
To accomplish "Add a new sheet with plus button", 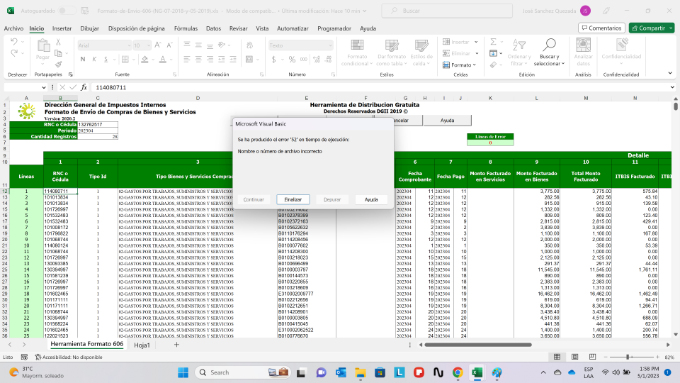I will (177, 345).
